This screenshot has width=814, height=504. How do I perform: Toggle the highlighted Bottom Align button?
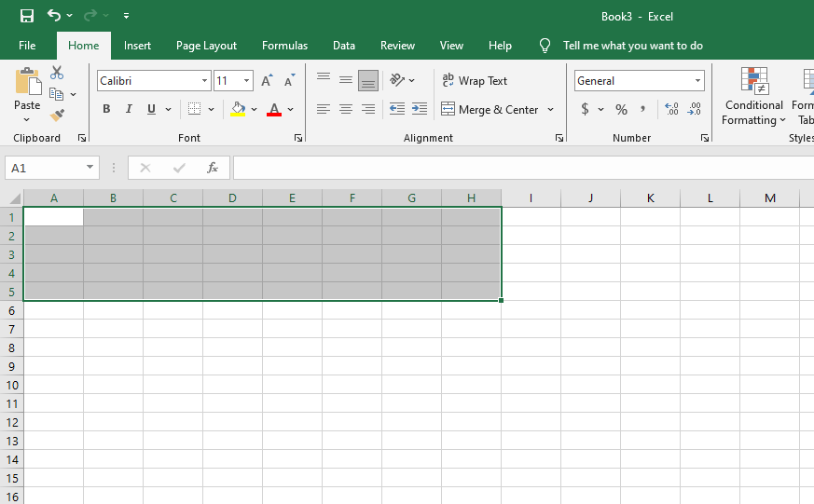click(368, 80)
